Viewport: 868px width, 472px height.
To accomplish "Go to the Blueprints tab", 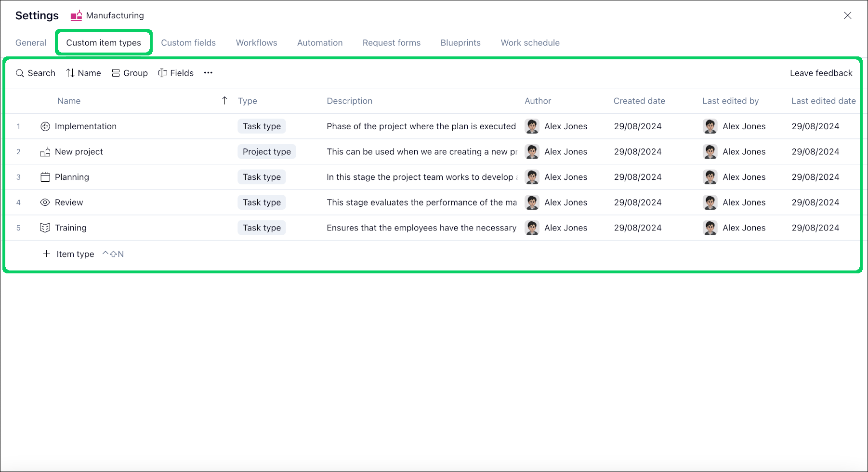I will click(460, 42).
